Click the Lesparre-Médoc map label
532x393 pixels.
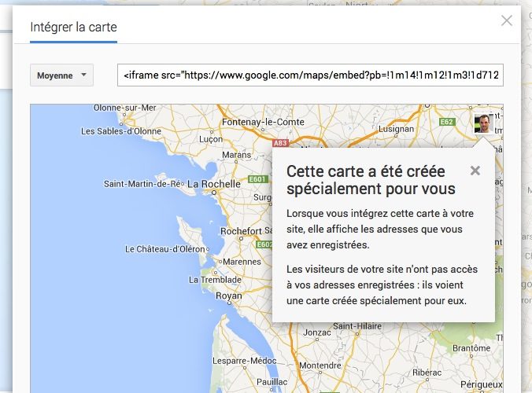244,361
